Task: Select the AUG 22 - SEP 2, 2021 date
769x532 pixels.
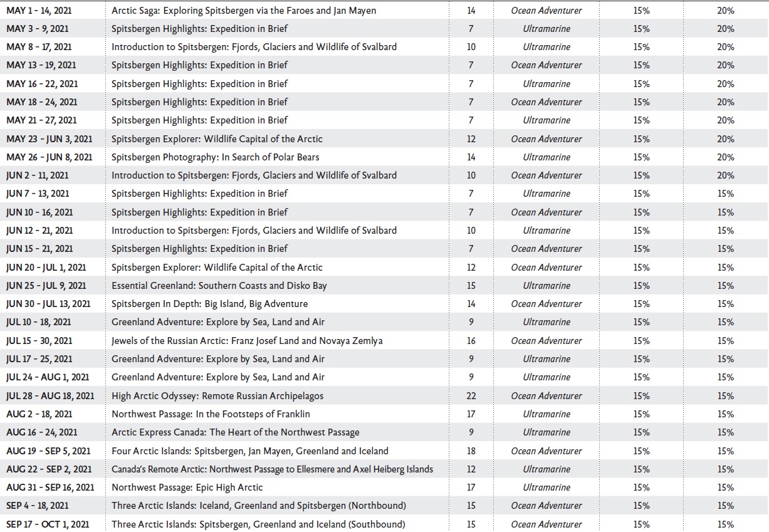Action: (x=49, y=469)
